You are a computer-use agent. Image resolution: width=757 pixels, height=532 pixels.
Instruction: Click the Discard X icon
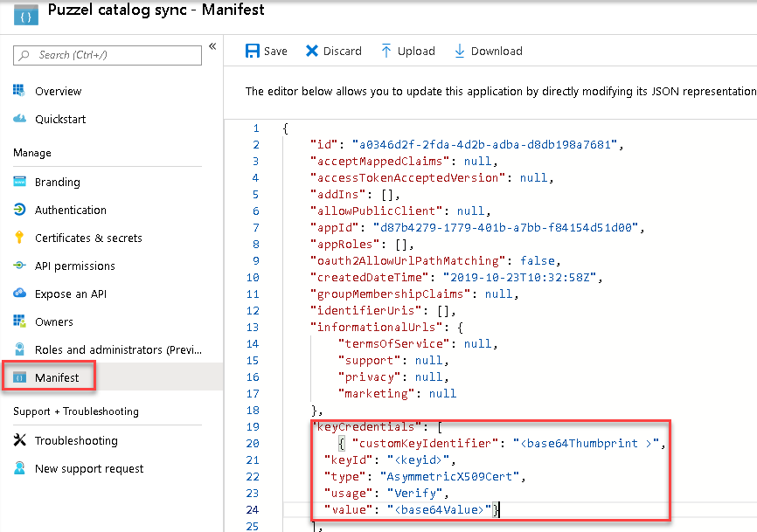coord(312,51)
